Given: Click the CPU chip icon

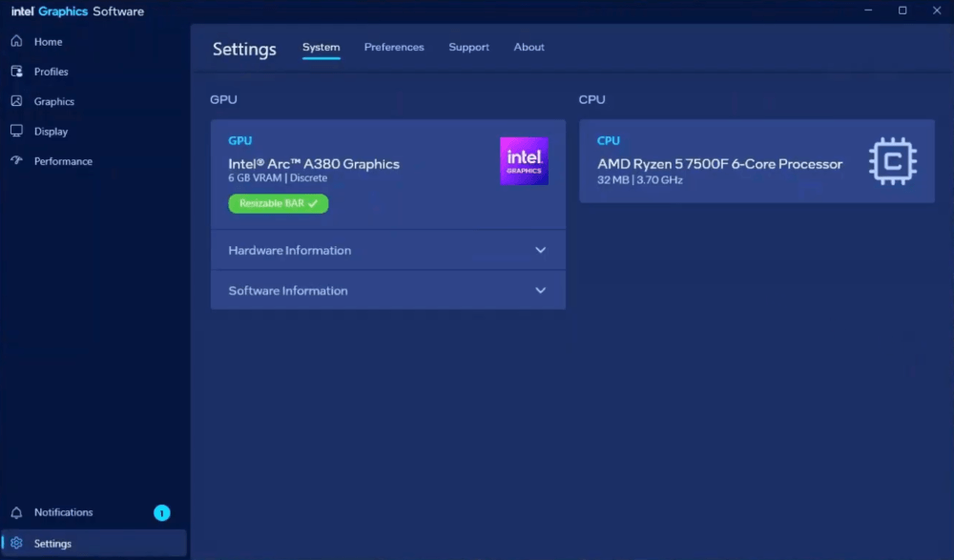Looking at the screenshot, I should point(893,160).
